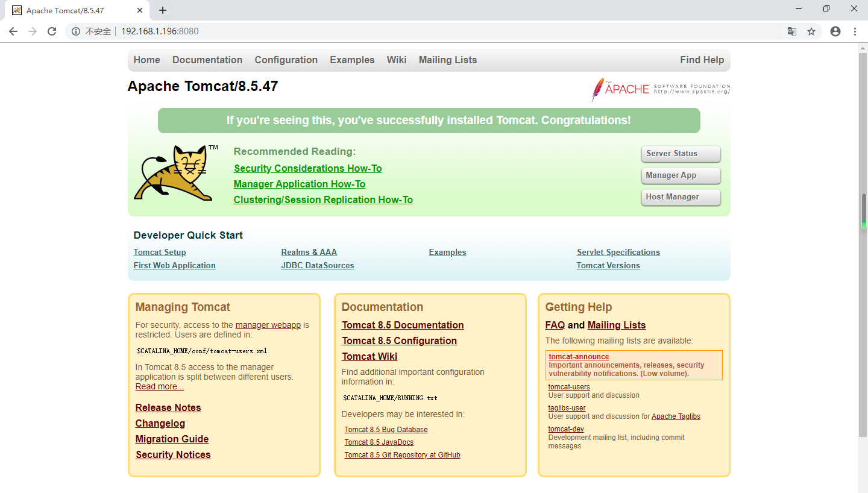Open the translate page icon

coord(792,31)
